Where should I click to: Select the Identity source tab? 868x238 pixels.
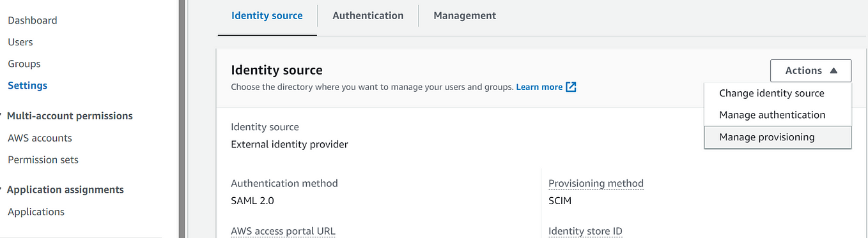267,15
